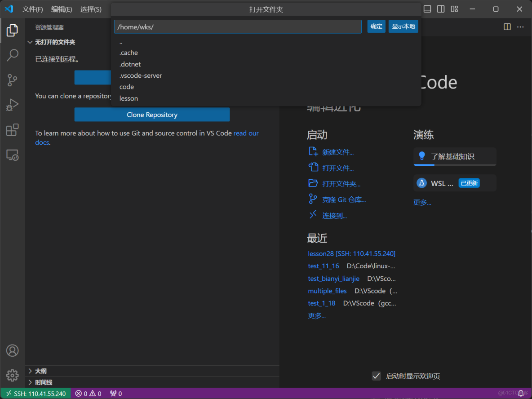Click the /home/wks/ path input field
Image resolution: width=532 pixels, height=399 pixels.
237,27
